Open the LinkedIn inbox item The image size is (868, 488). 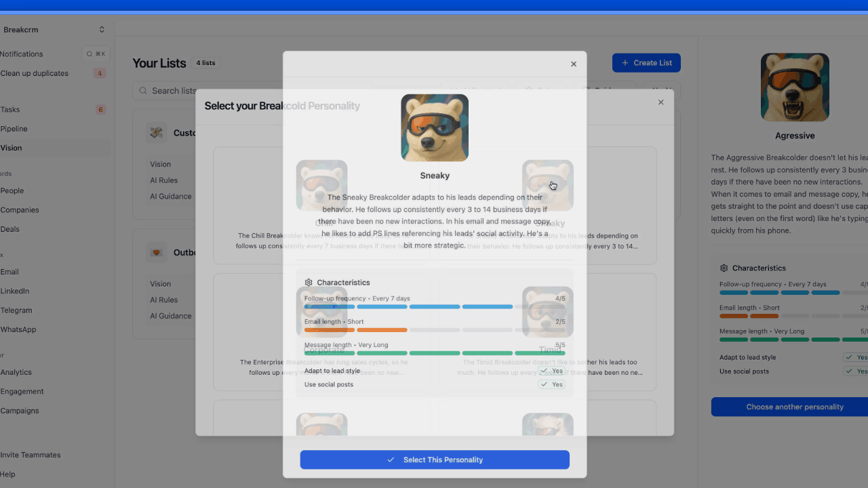[x=15, y=291]
